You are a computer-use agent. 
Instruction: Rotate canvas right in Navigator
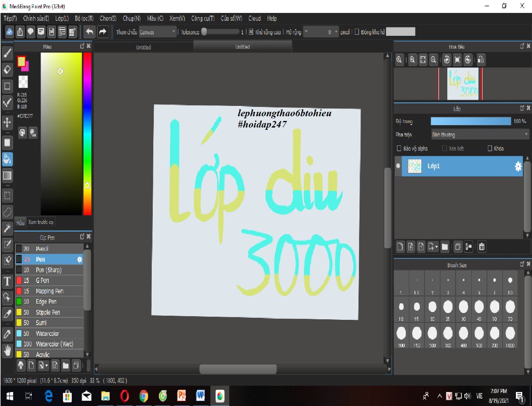pyautogui.click(x=468, y=60)
